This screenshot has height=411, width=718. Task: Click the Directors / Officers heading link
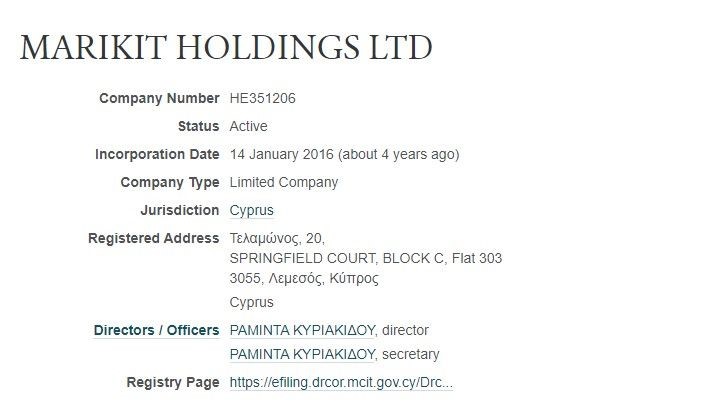[156, 330]
